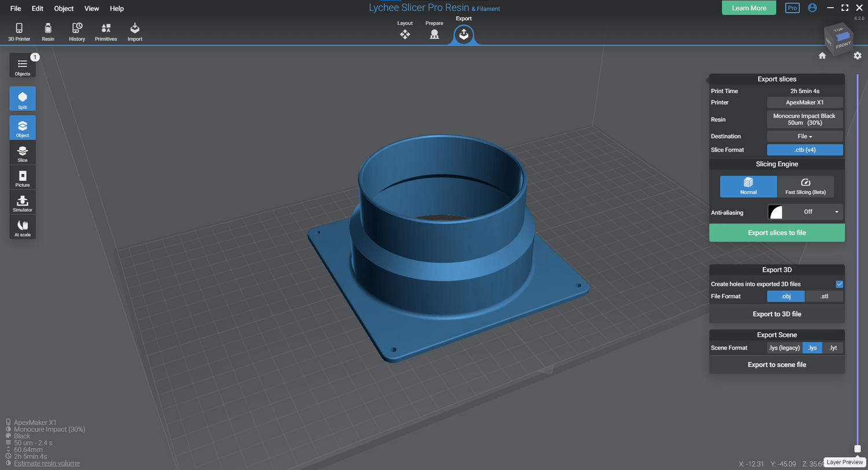Open the Objects list panel
The image size is (868, 470).
click(x=23, y=66)
